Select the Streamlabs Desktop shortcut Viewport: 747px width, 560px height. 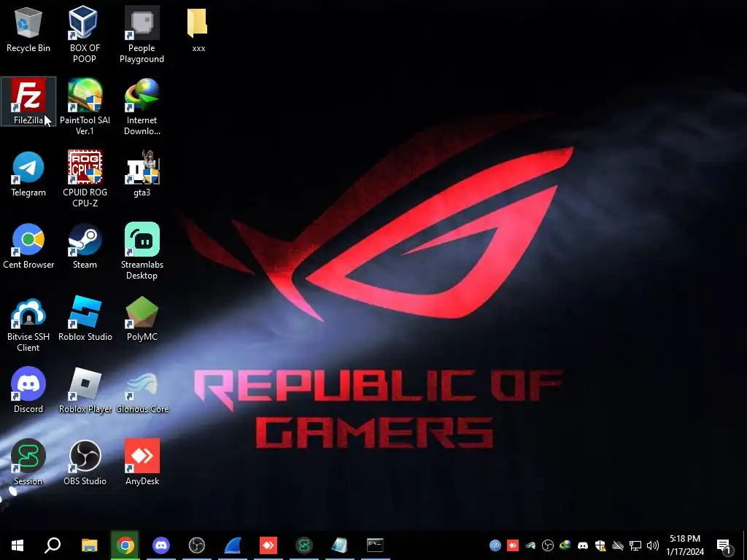(142, 252)
